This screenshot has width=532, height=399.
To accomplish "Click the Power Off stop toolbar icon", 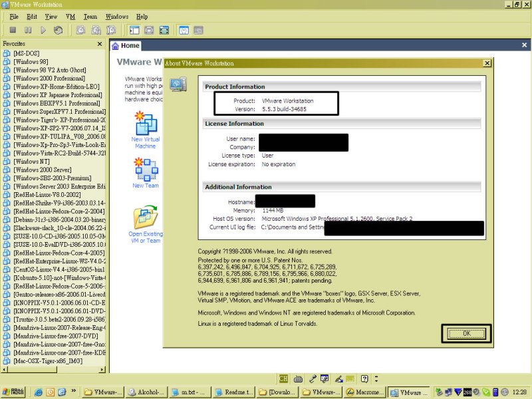I will [13, 30].
